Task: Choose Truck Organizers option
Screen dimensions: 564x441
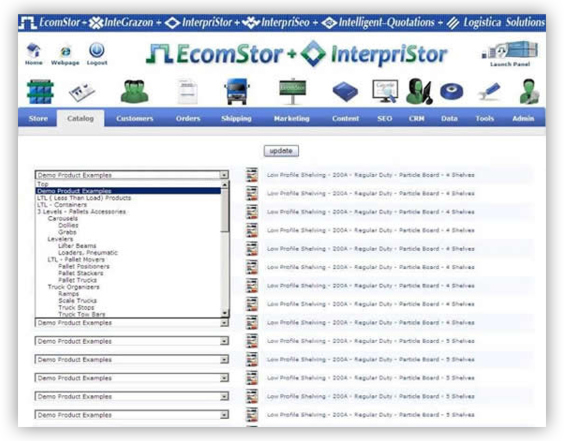Action: click(x=128, y=287)
